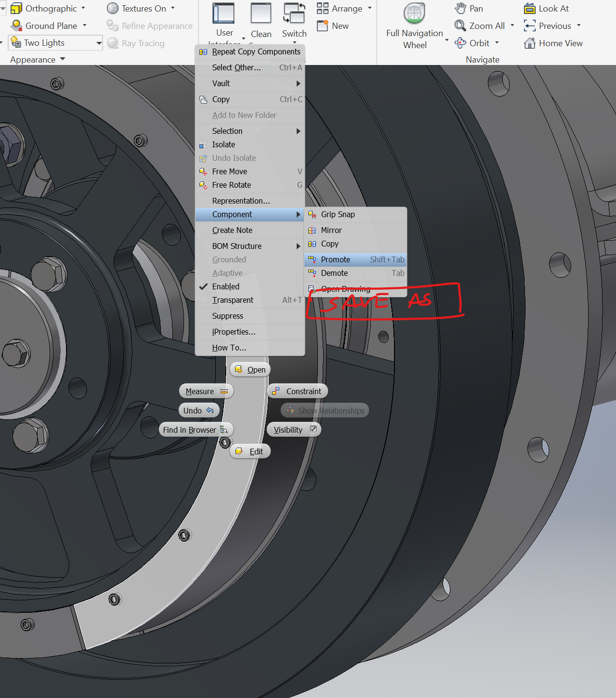Expand the Arrange dropdown arrow

pos(370,8)
